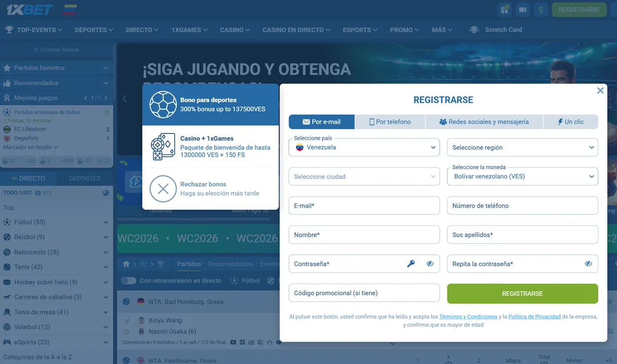Switch to Un clic registration tab
The height and width of the screenshot is (364, 617).
[570, 122]
